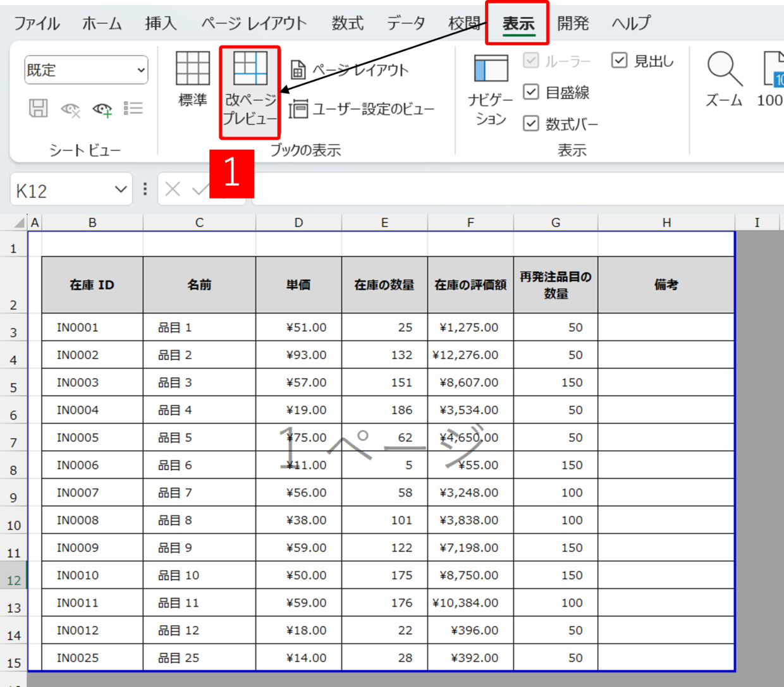
Task: Toggle the 見出し headings checkbox
Action: 620,61
